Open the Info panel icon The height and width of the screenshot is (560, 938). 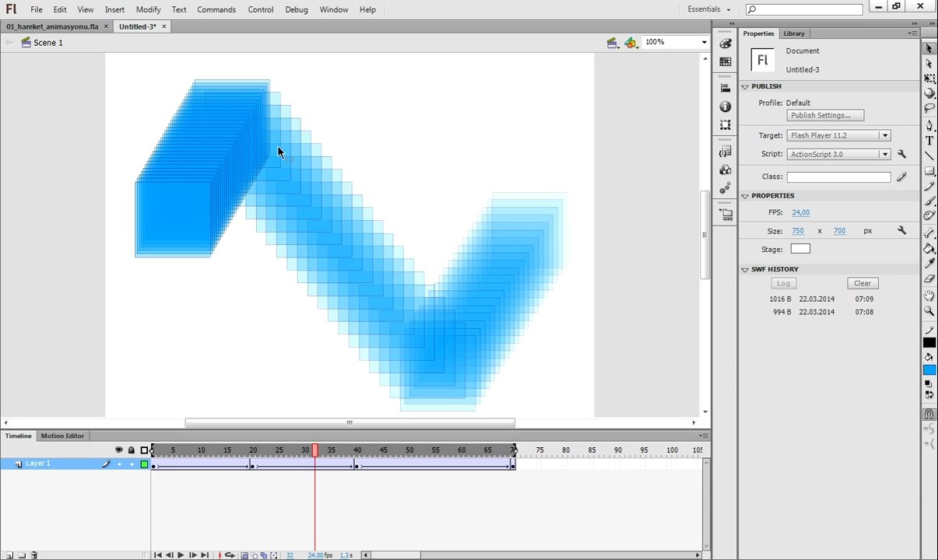[x=725, y=107]
